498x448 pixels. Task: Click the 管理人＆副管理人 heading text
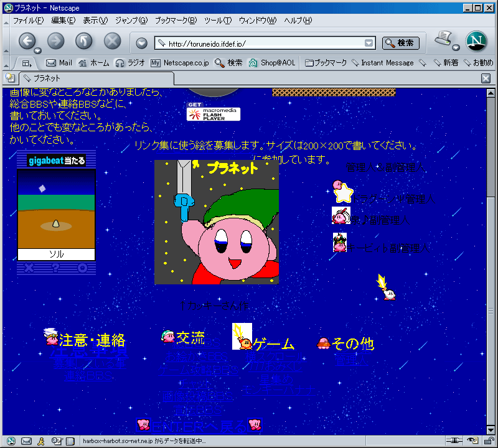point(385,167)
